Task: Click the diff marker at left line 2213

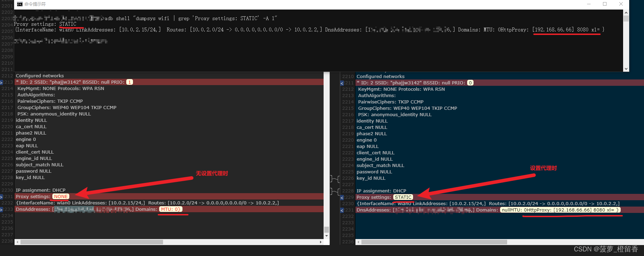Action: (x=1, y=82)
